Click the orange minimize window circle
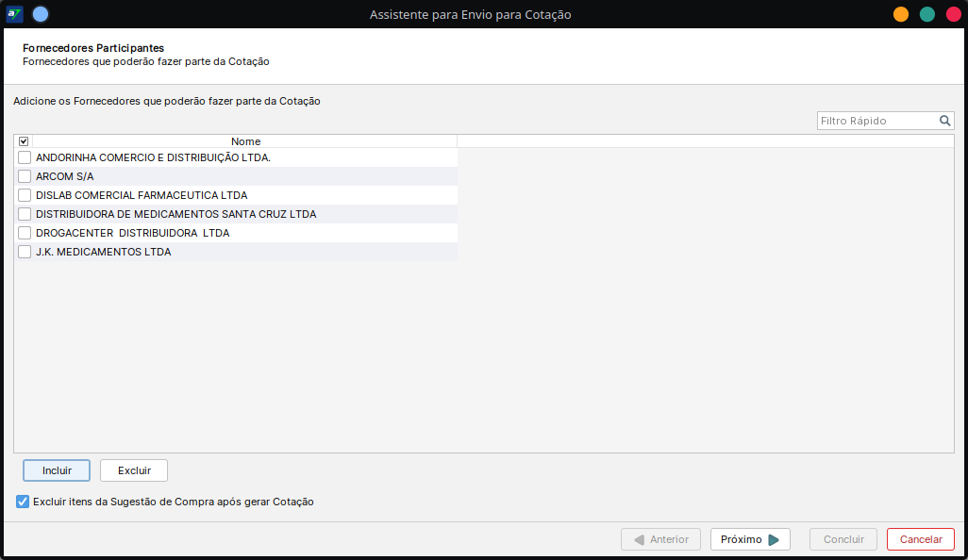 click(901, 14)
